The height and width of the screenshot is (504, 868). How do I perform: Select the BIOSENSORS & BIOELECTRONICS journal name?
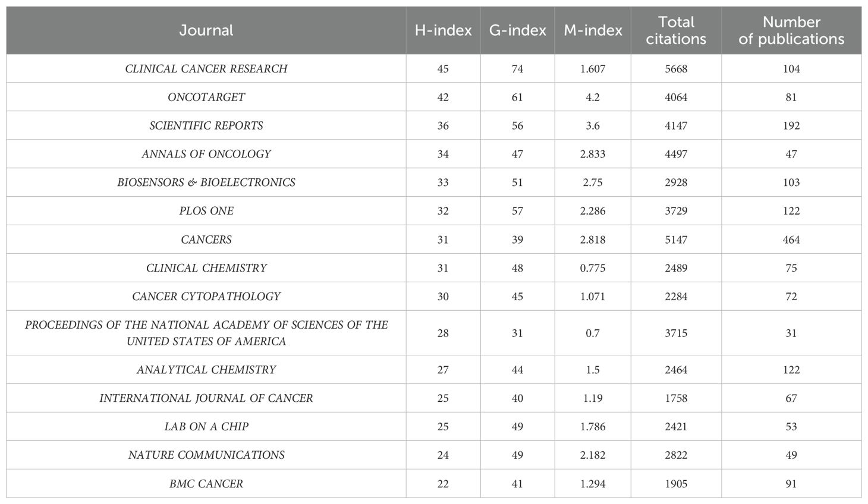[x=206, y=183]
